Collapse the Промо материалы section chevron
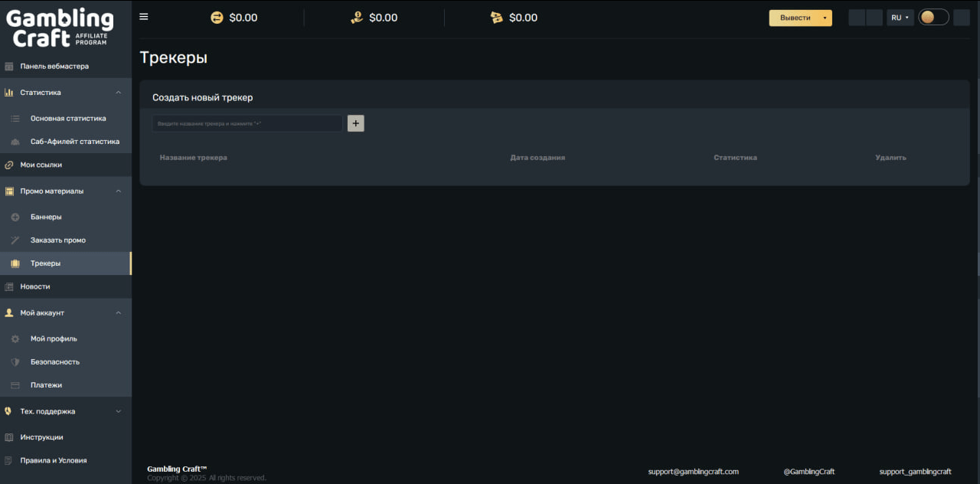The width and height of the screenshot is (980, 484). point(118,191)
